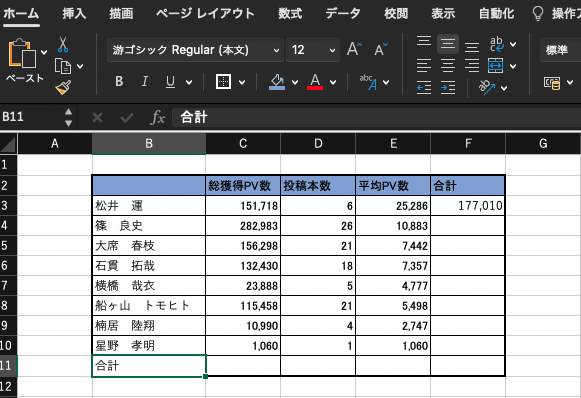Expand the borders dropdown arrow
The width and height of the screenshot is (581, 398).
click(x=242, y=82)
